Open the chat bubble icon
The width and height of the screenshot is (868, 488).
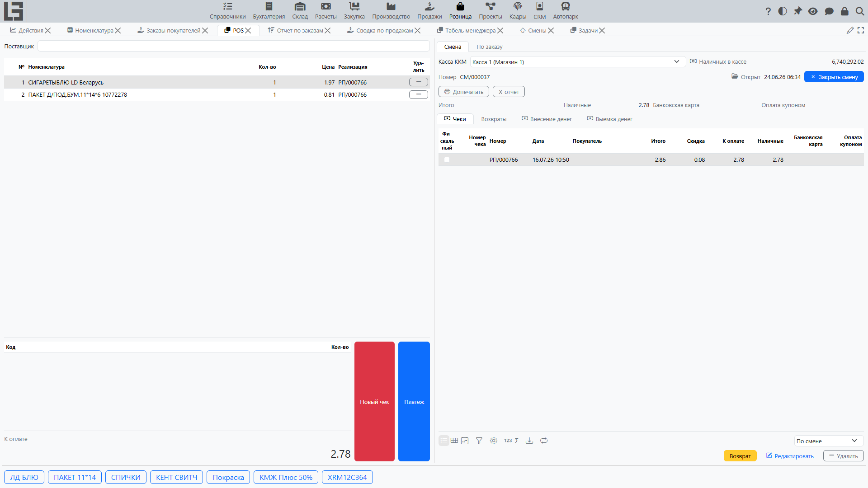click(829, 11)
